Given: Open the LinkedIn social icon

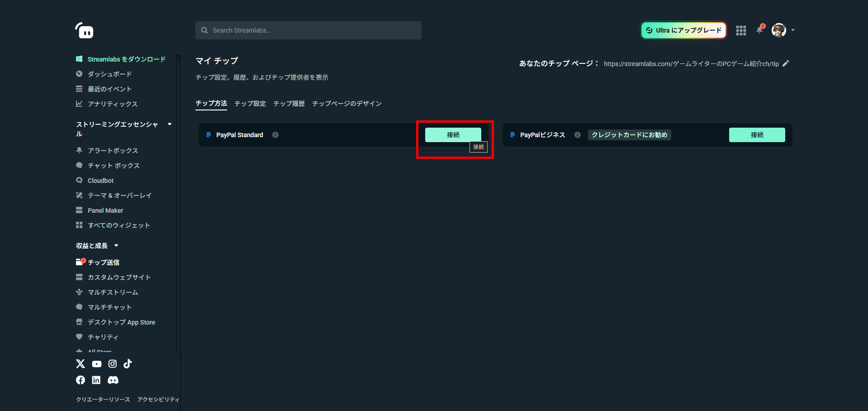Looking at the screenshot, I should click(x=96, y=380).
